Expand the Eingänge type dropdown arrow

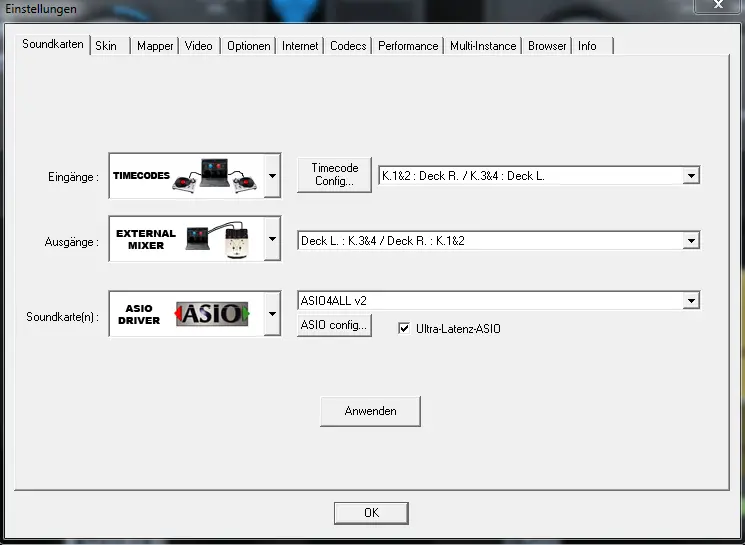273,177
